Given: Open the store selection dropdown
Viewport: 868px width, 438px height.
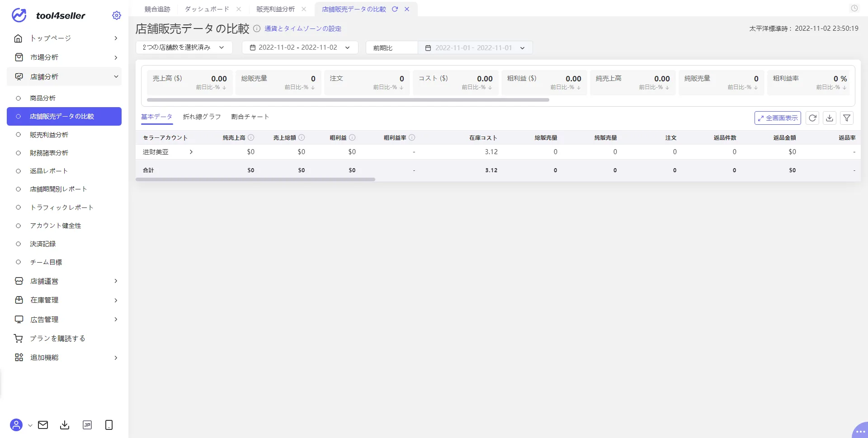Looking at the screenshot, I should 184,47.
